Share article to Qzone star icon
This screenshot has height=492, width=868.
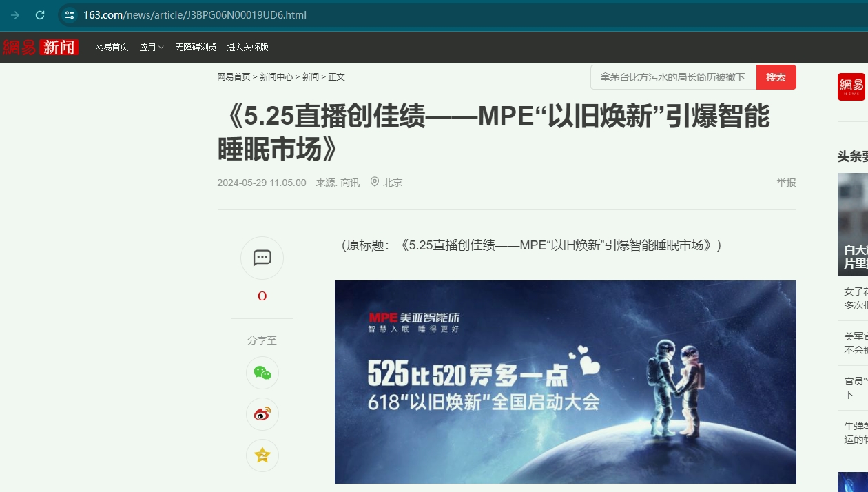tap(262, 455)
